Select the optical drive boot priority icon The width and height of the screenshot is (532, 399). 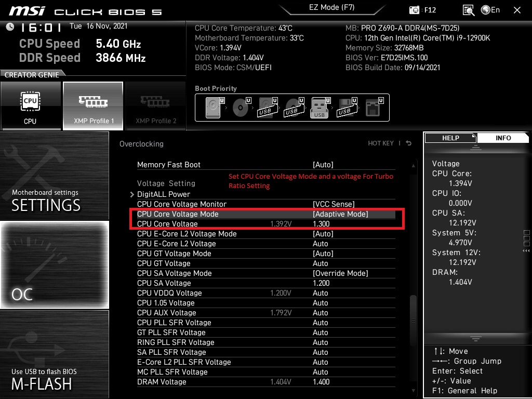[241, 108]
